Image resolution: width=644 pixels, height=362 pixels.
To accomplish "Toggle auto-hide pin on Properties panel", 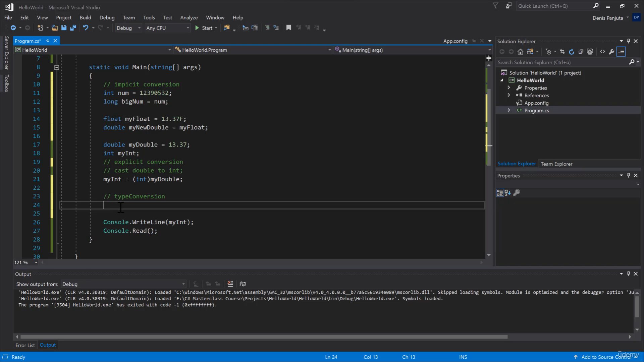I will click(629, 175).
